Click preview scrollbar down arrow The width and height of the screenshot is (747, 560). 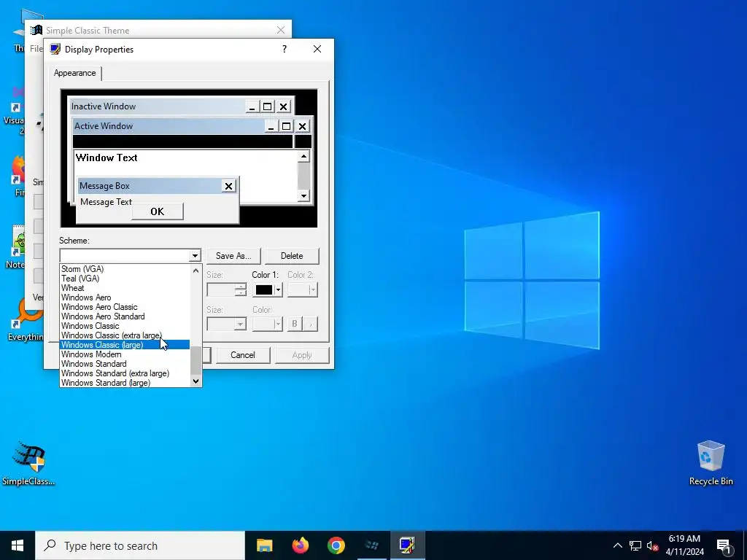(x=304, y=195)
